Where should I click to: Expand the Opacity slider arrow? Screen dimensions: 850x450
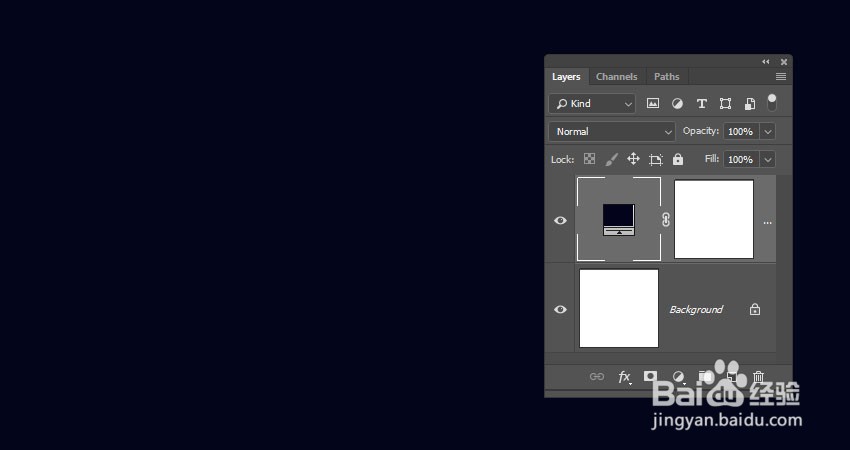[x=768, y=131]
